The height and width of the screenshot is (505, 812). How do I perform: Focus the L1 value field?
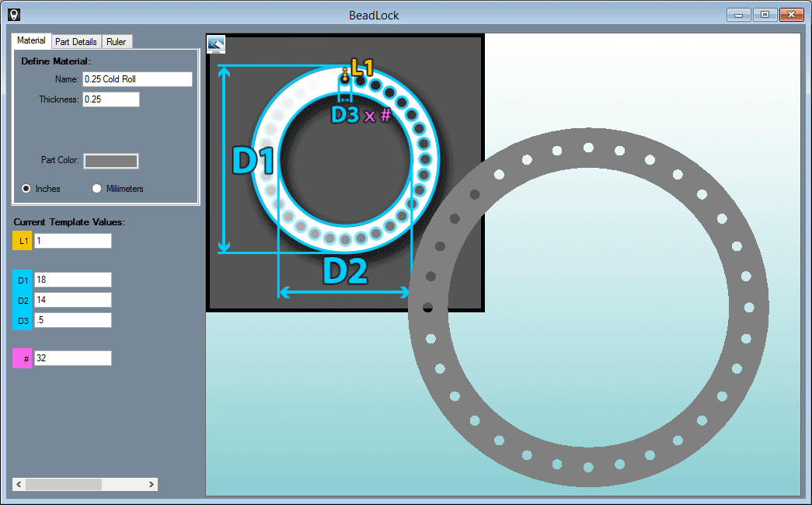click(72, 241)
